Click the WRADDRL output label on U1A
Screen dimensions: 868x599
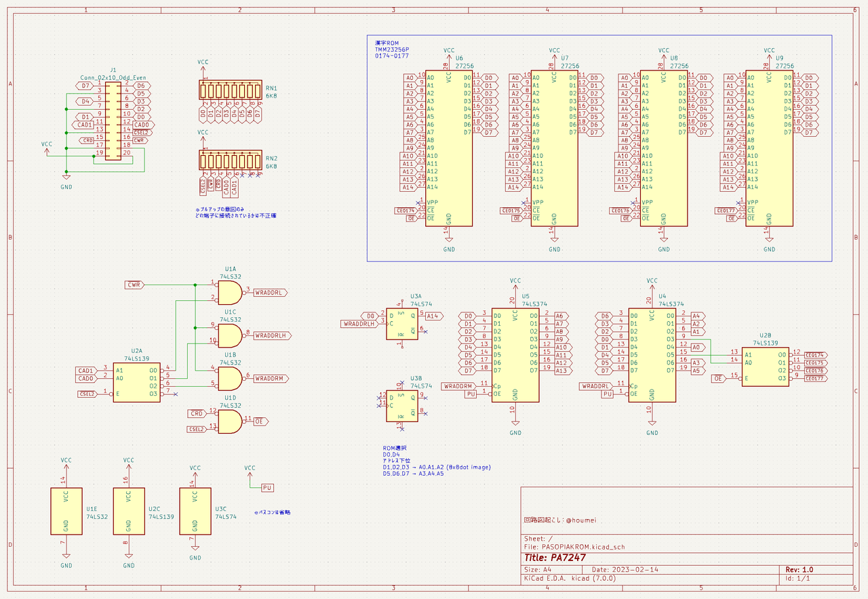269,291
